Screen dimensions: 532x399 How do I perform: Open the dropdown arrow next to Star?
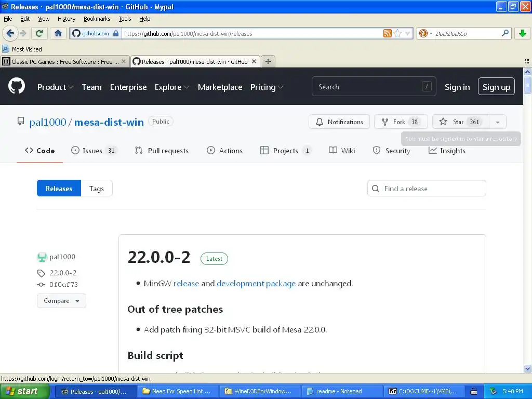498,122
